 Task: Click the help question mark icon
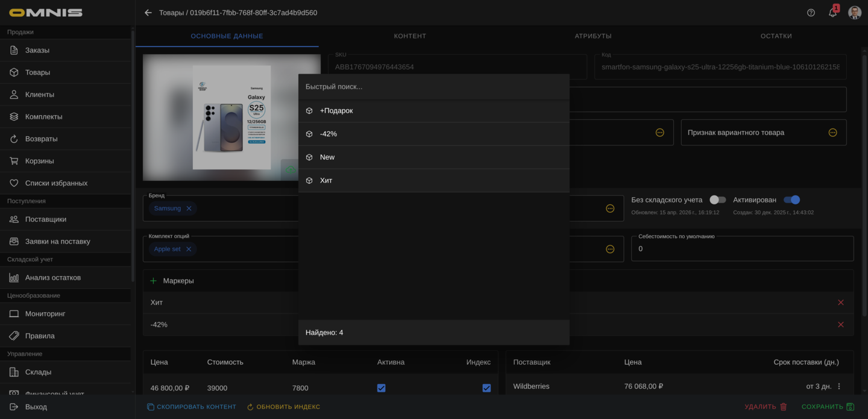(811, 13)
